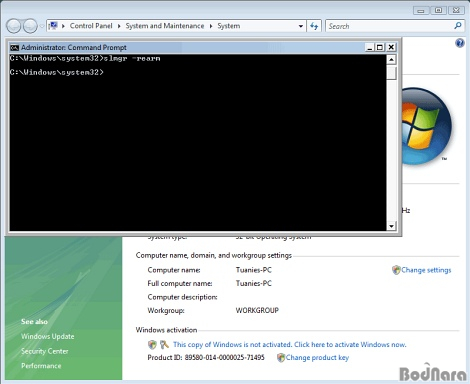Viewport: 470px width, 384px height.
Task: Close the Administrator Command Prompt window
Action: 391,47
